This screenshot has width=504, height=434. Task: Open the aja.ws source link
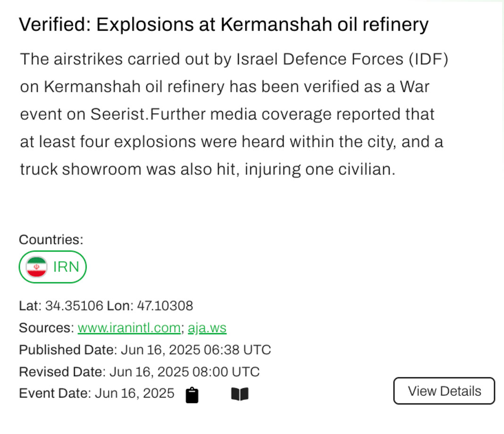207,328
